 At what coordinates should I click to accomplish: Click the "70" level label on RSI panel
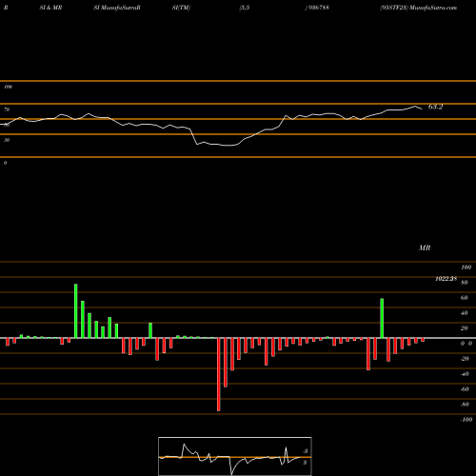pyautogui.click(x=7, y=109)
